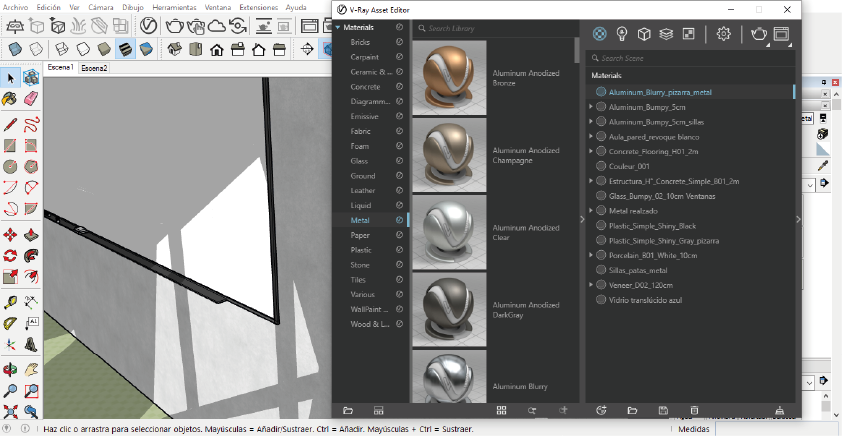Select the Push/Pull tool
Viewport: 842px width, 436px height.
[x=31, y=235]
